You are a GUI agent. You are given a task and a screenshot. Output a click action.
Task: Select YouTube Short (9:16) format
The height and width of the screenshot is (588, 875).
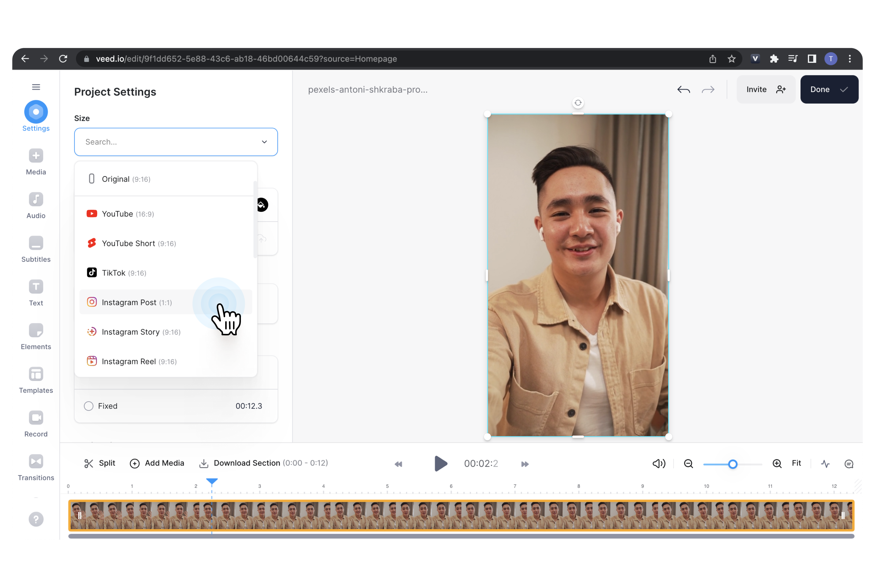(139, 243)
